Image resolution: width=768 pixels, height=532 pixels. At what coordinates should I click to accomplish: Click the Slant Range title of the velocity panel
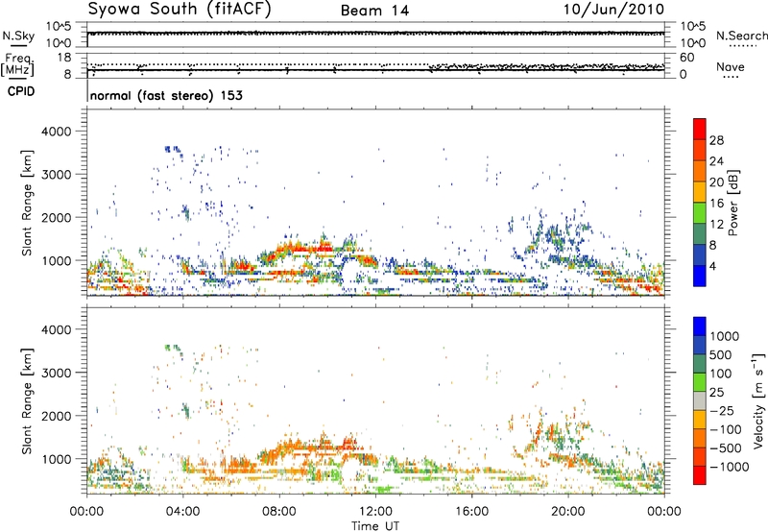point(27,400)
